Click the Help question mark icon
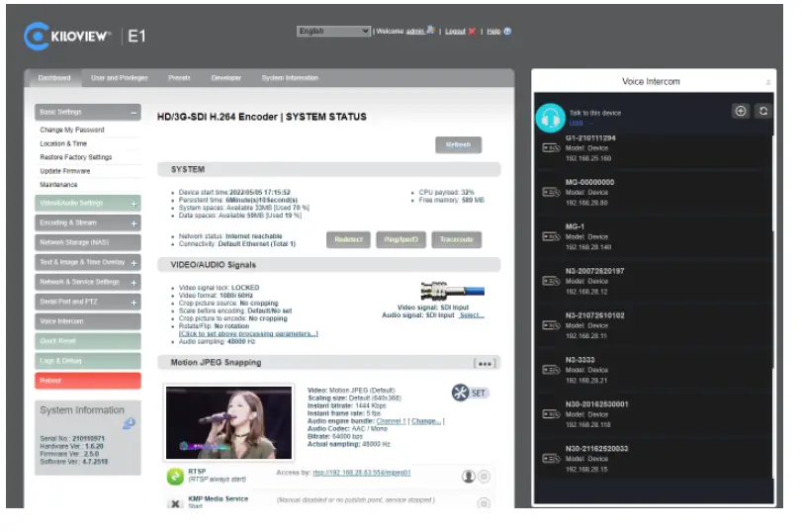 pos(507,32)
